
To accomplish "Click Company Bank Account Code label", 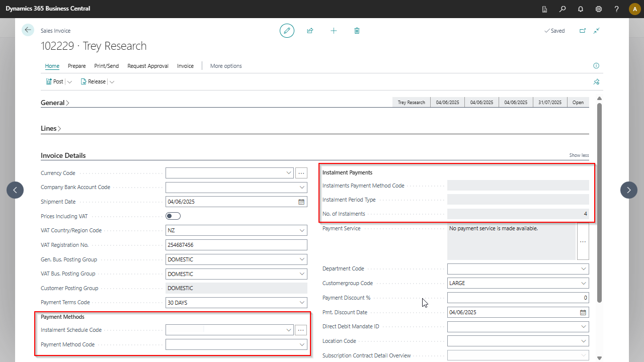I will (x=75, y=187).
